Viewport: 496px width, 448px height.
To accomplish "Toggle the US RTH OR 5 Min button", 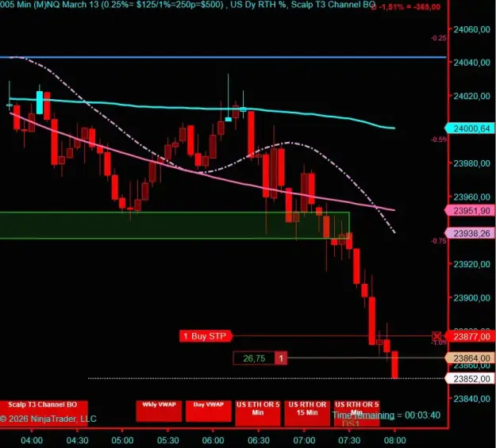I will tap(356, 413).
